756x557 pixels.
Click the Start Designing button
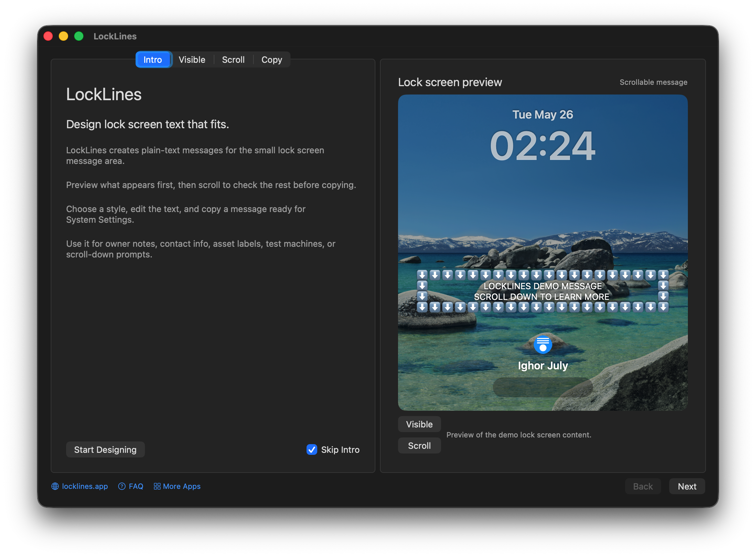click(105, 450)
